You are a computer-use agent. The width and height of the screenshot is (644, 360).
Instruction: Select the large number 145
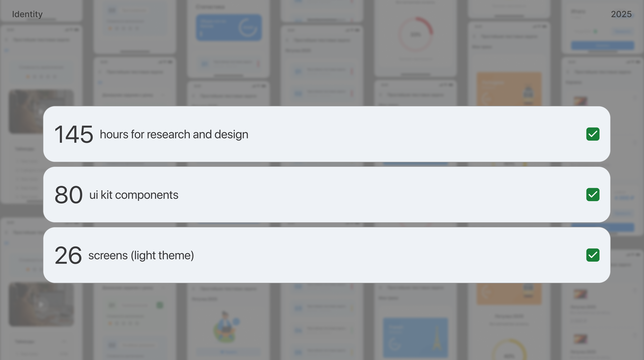(73, 134)
